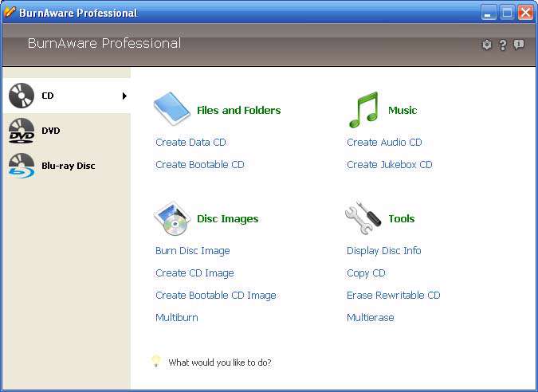Open Erase Rewritable CD
This screenshot has height=392, width=538.
393,296
